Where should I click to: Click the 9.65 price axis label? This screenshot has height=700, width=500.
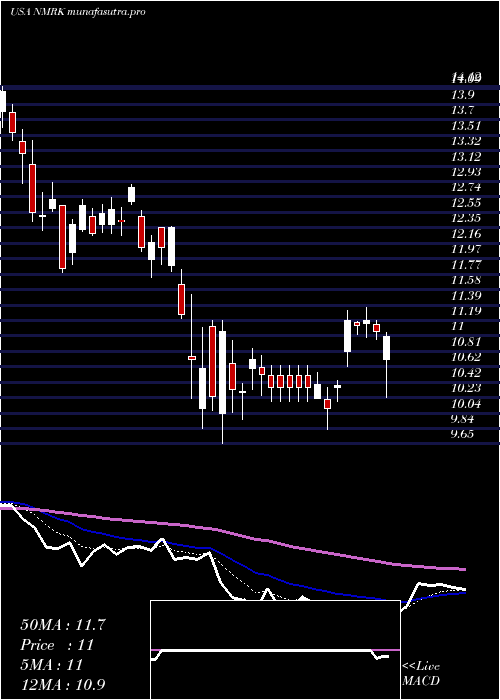(x=462, y=435)
